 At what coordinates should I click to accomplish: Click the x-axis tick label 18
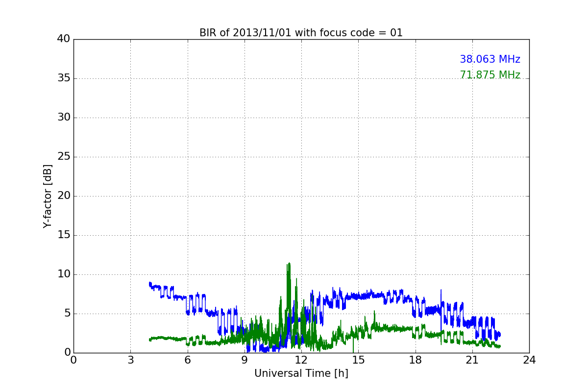[415, 360]
